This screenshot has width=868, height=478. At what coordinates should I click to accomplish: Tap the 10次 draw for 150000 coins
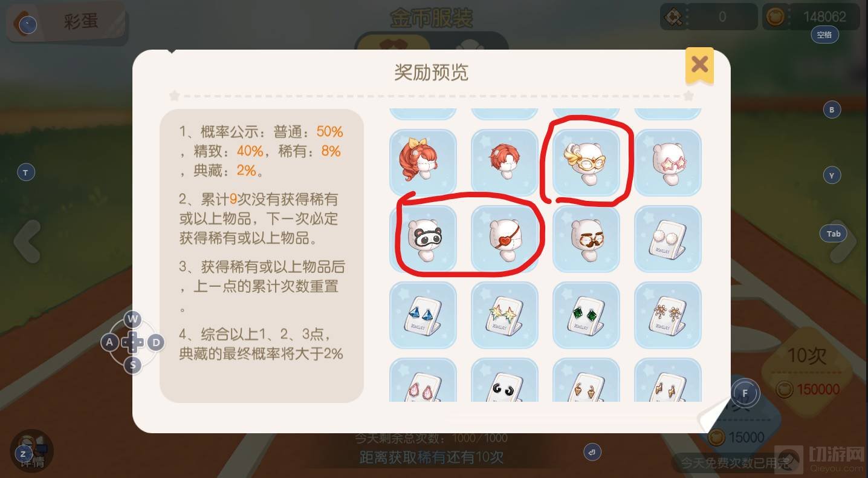point(807,371)
